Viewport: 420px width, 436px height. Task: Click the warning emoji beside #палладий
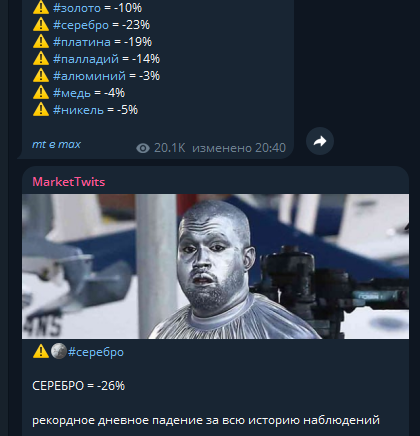tap(41, 58)
